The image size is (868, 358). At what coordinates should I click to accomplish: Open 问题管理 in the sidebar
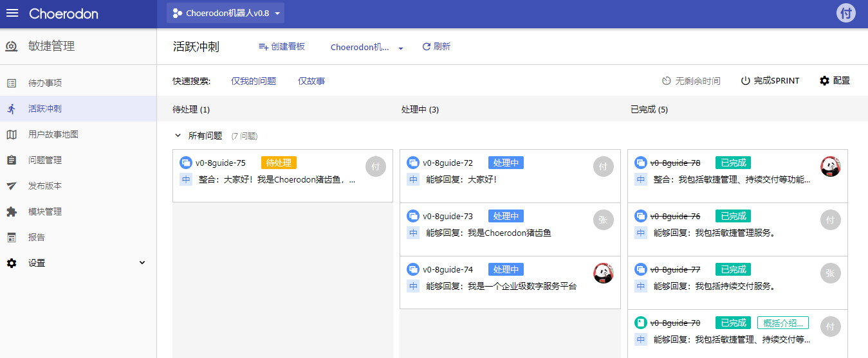[45, 160]
